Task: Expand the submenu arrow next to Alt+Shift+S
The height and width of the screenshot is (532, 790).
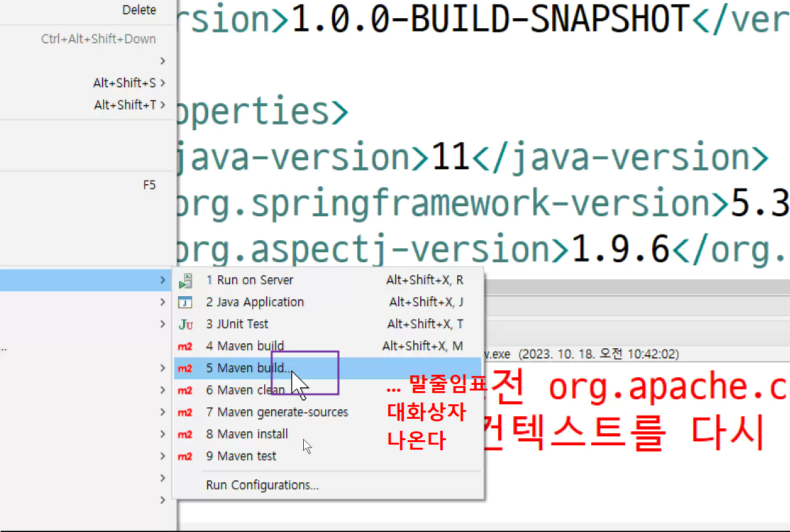Action: 163,82
